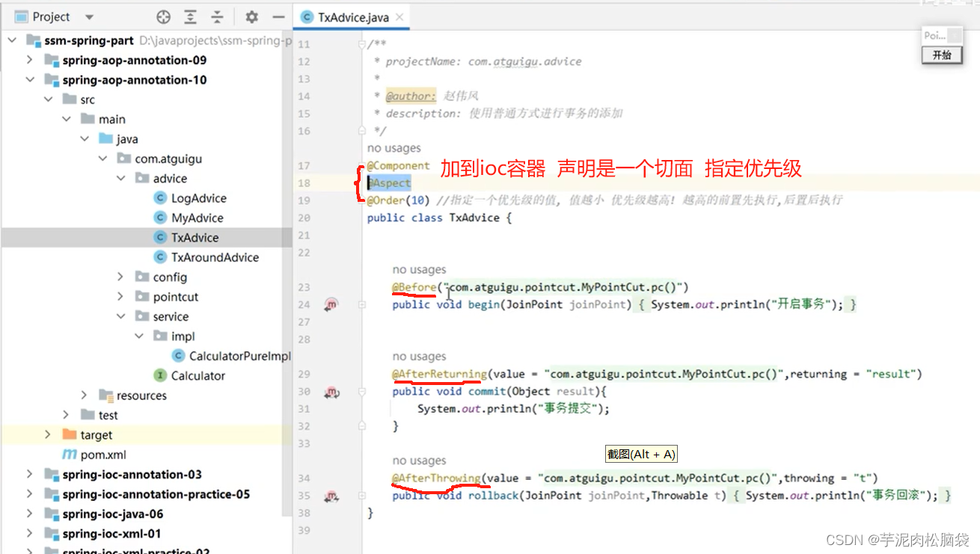980x554 pixels.
Task: Fold the rollback method at line 35
Action: coord(362,495)
